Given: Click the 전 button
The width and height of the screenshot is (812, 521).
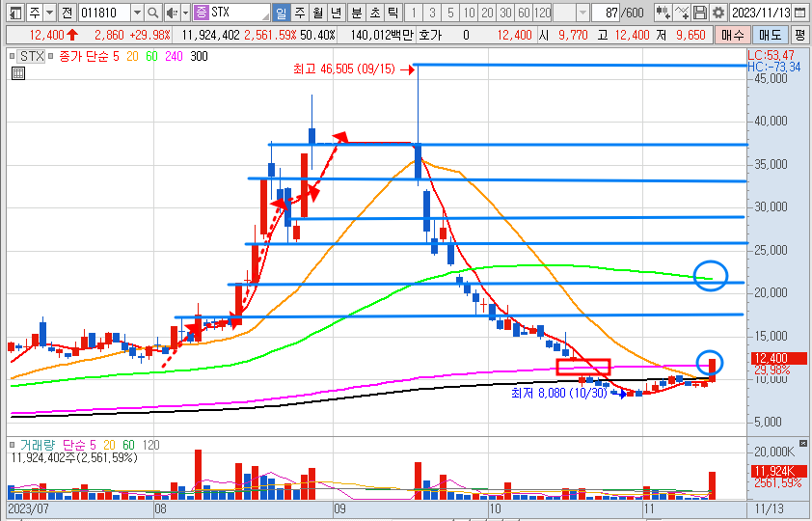Looking at the screenshot, I should coord(67,13).
